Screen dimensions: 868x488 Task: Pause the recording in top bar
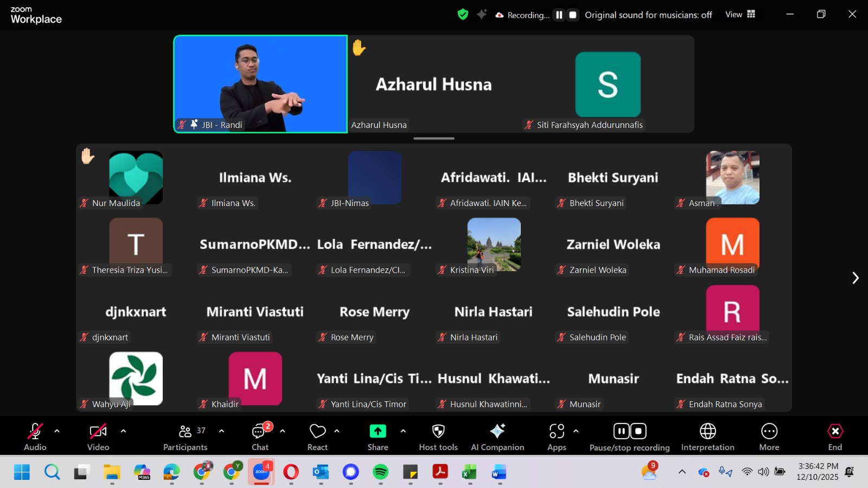coord(559,15)
